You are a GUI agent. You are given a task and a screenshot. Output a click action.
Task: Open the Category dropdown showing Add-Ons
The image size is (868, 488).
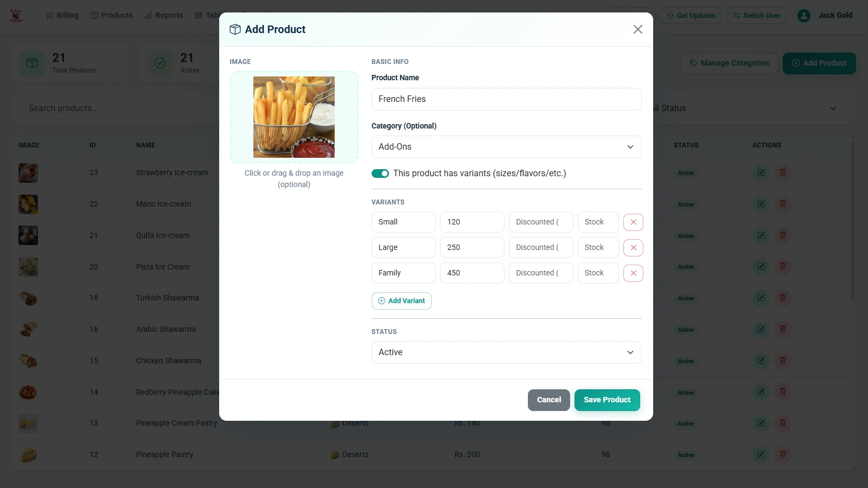coord(506,147)
